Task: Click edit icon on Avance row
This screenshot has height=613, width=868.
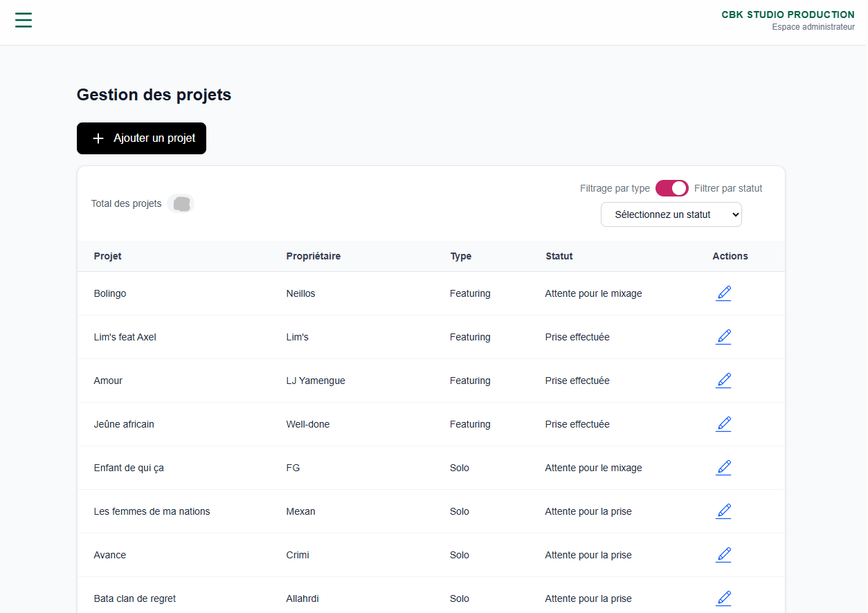Action: coord(723,555)
